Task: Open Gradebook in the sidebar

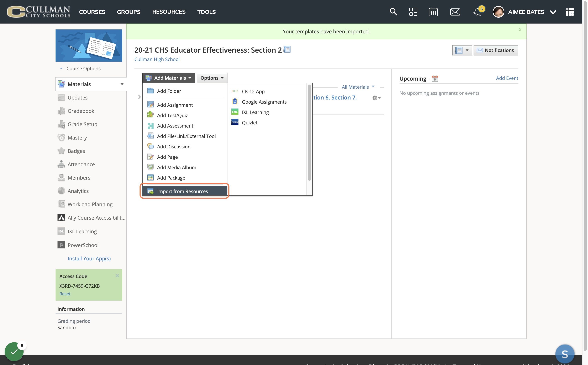Action: tap(81, 111)
